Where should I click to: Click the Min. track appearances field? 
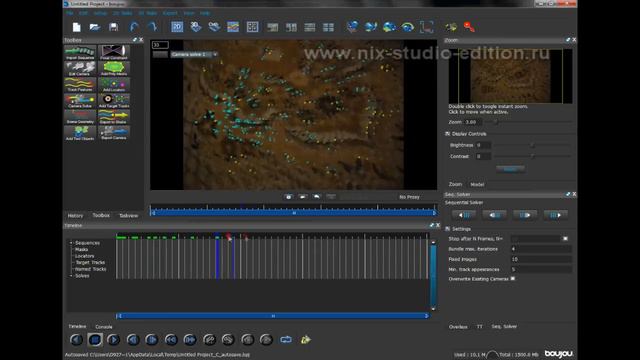click(541, 269)
